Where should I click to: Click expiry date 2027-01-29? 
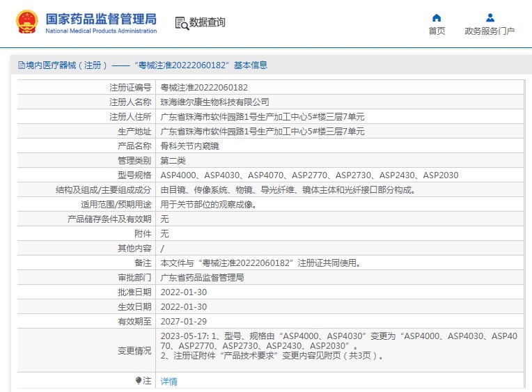click(x=184, y=322)
